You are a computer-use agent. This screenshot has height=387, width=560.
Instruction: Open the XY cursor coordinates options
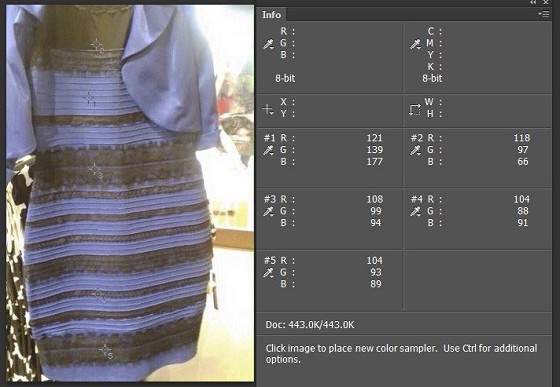click(x=268, y=109)
